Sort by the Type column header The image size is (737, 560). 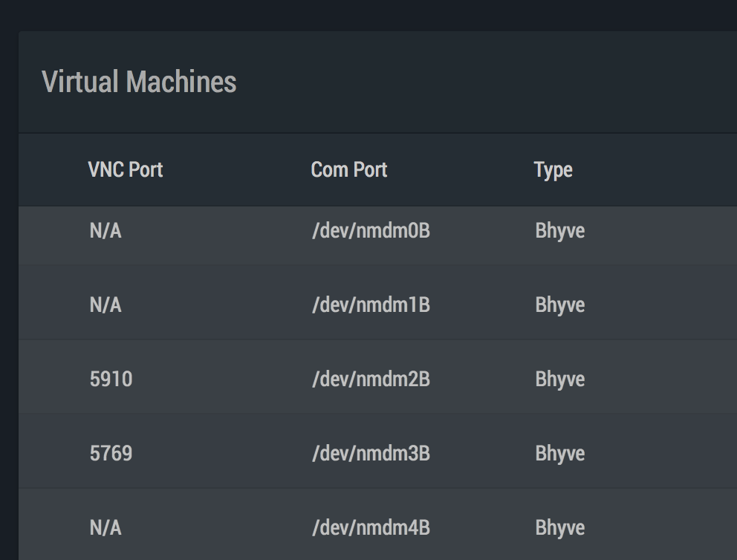[x=553, y=171]
